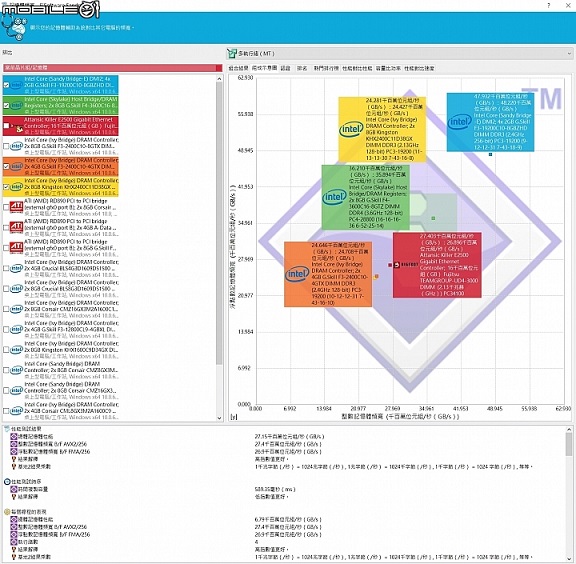Check the Atansic Killer E2500 Ethernet entry checkbox
This screenshot has width=576, height=564.
6,126
